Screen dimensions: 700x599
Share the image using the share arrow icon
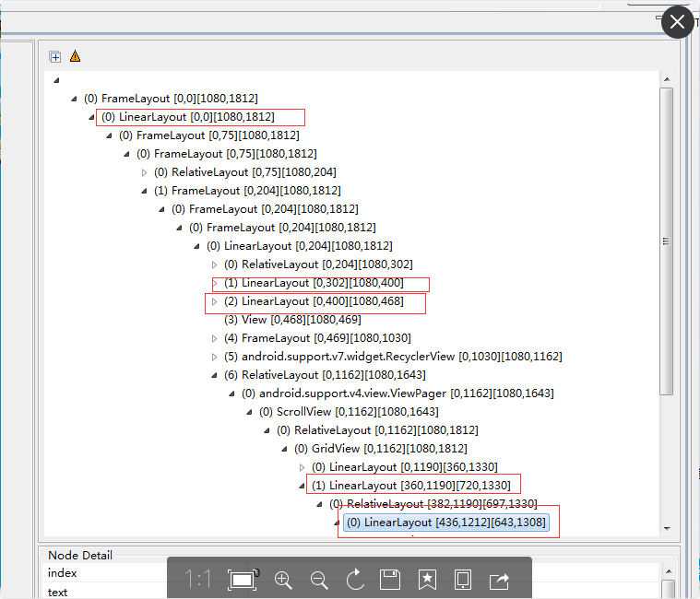[499, 581]
